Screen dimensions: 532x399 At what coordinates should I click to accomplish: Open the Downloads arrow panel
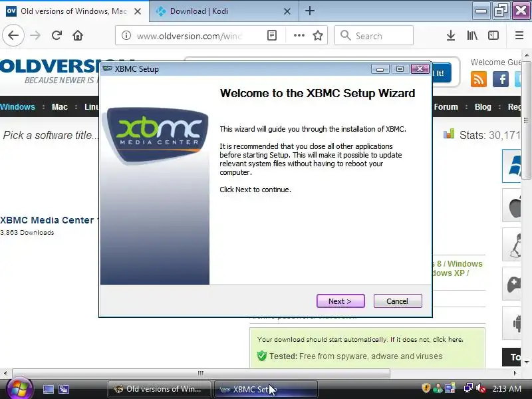pos(451,35)
